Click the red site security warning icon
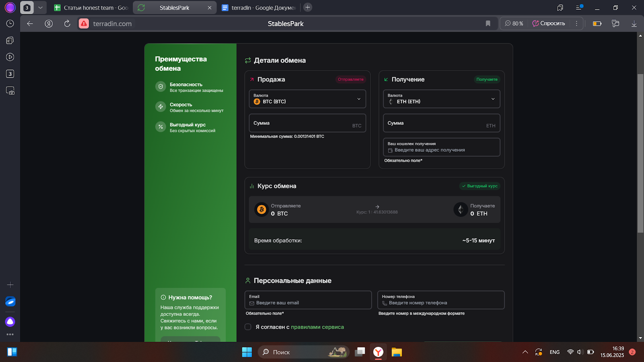The height and width of the screenshot is (362, 644). tap(84, 24)
